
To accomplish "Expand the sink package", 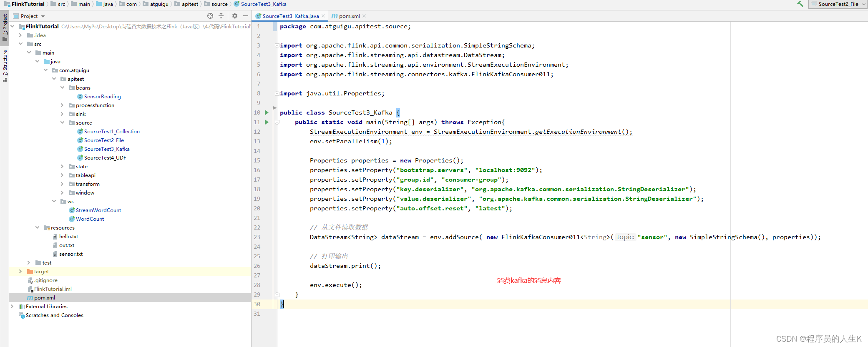I will tap(62, 114).
